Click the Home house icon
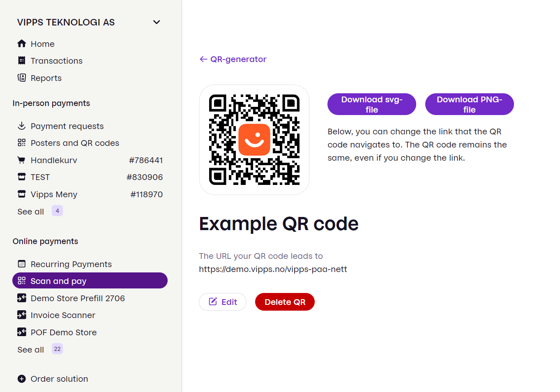Image resolution: width=560 pixels, height=392 pixels. click(22, 44)
